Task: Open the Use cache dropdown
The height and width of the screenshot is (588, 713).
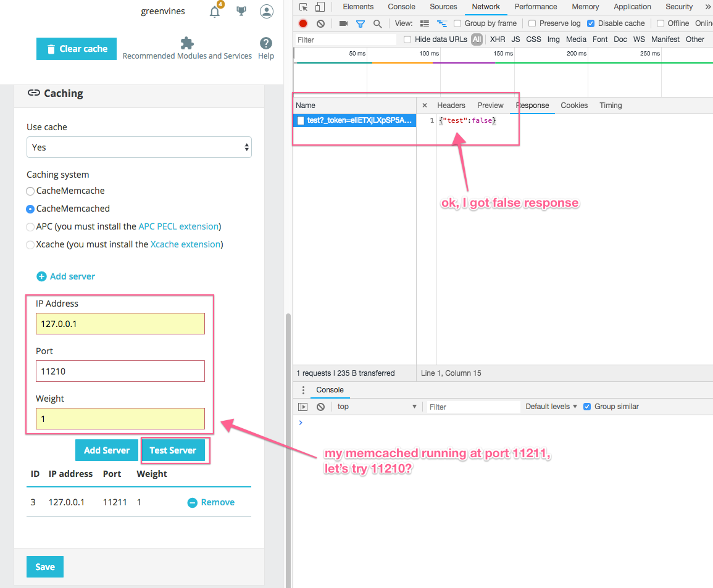Action: [139, 147]
